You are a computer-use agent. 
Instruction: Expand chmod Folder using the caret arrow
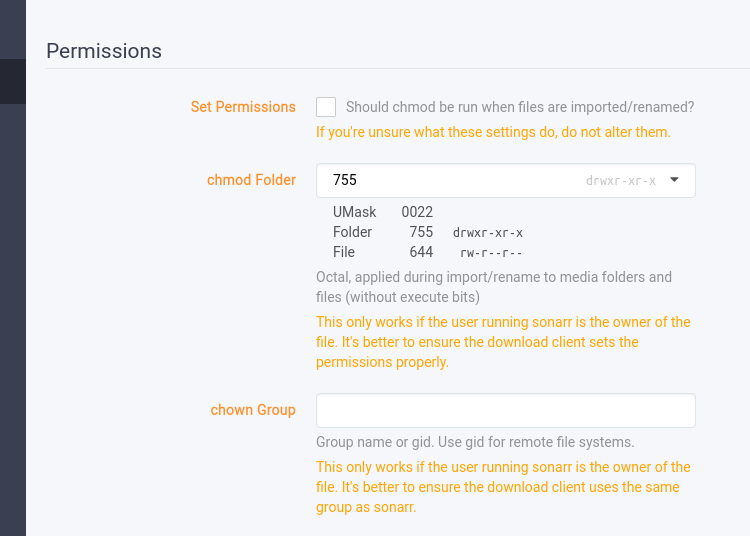(674, 180)
